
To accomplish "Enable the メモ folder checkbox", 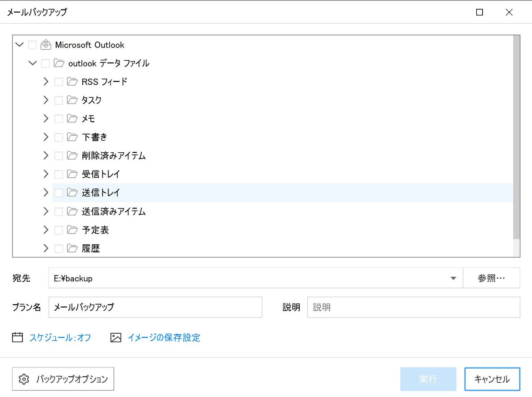I will [59, 119].
